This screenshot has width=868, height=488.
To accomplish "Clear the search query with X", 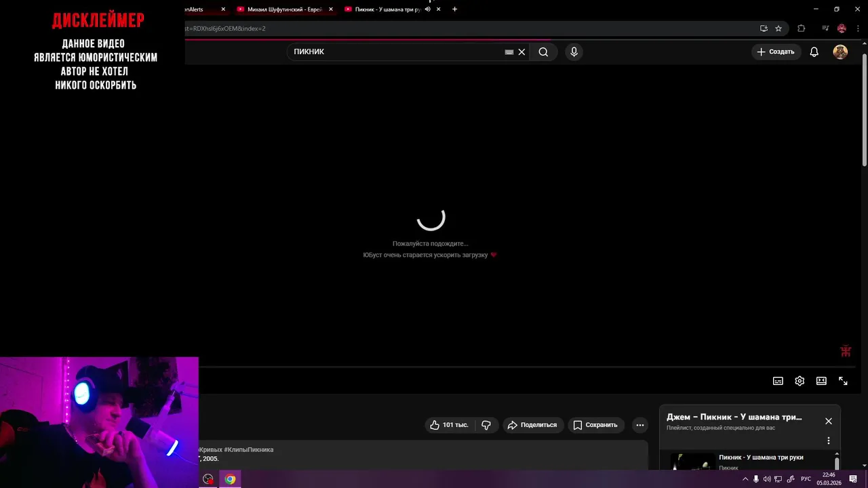I will pyautogui.click(x=521, y=52).
